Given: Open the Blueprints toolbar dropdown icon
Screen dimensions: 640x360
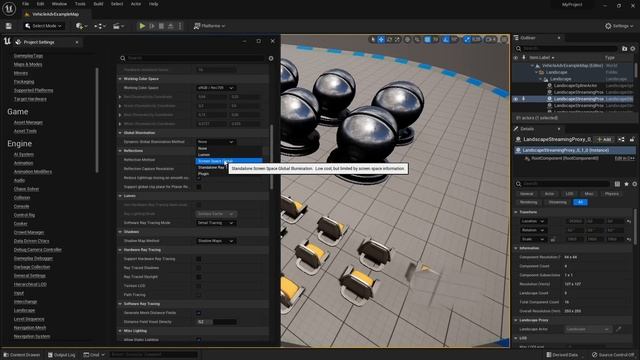Looking at the screenshot, I should point(100,26).
